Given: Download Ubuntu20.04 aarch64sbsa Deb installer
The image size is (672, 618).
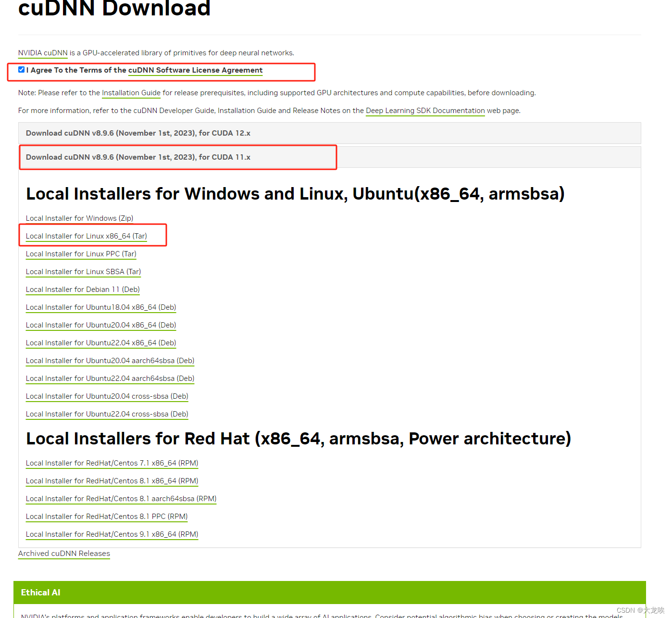Looking at the screenshot, I should pyautogui.click(x=110, y=361).
